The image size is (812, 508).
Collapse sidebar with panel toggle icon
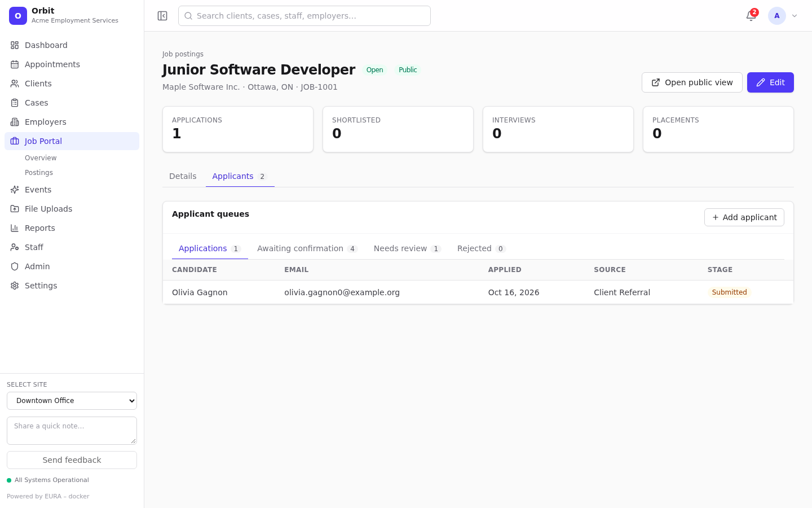point(162,16)
